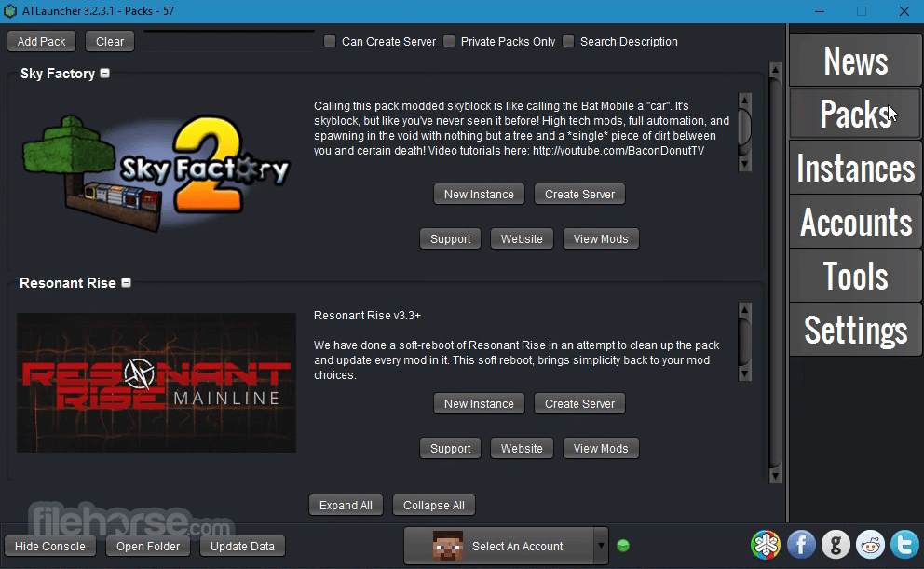
Task: Create a New Instance of Resonant Rise
Action: point(479,403)
